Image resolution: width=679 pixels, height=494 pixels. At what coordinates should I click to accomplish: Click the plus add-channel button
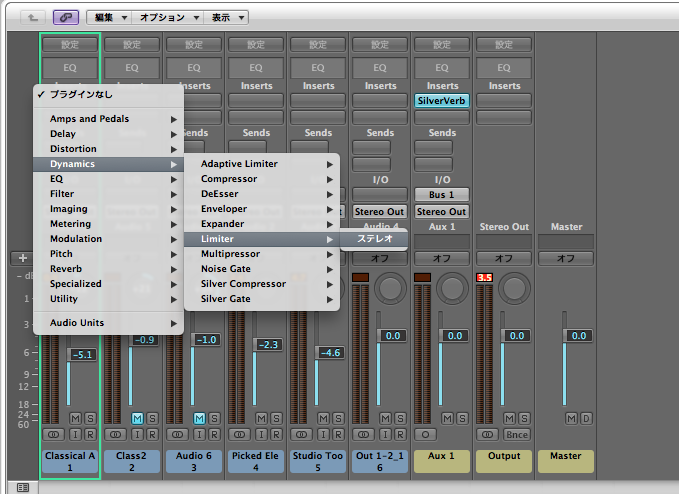pyautogui.click(x=23, y=258)
